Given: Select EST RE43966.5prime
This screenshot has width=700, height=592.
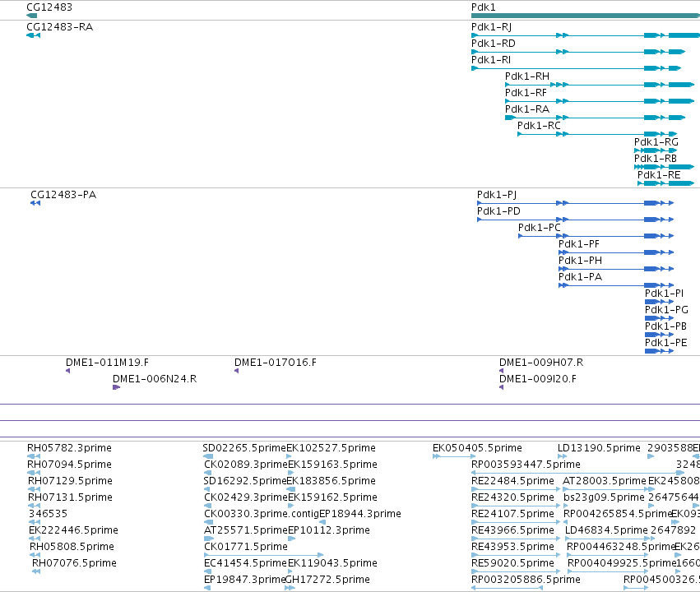Looking at the screenshot, I should point(512,530).
